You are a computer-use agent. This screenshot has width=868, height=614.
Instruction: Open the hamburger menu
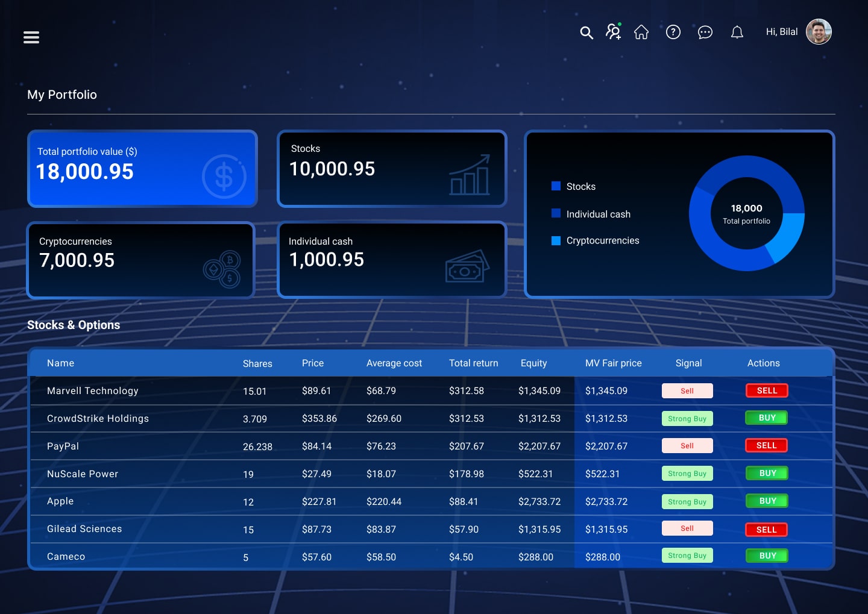(x=31, y=37)
